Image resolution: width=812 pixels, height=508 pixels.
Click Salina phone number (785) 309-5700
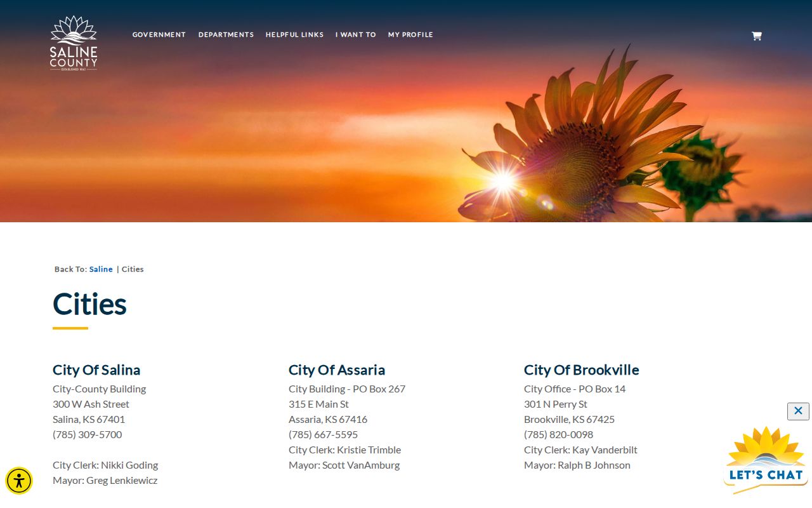click(x=88, y=434)
